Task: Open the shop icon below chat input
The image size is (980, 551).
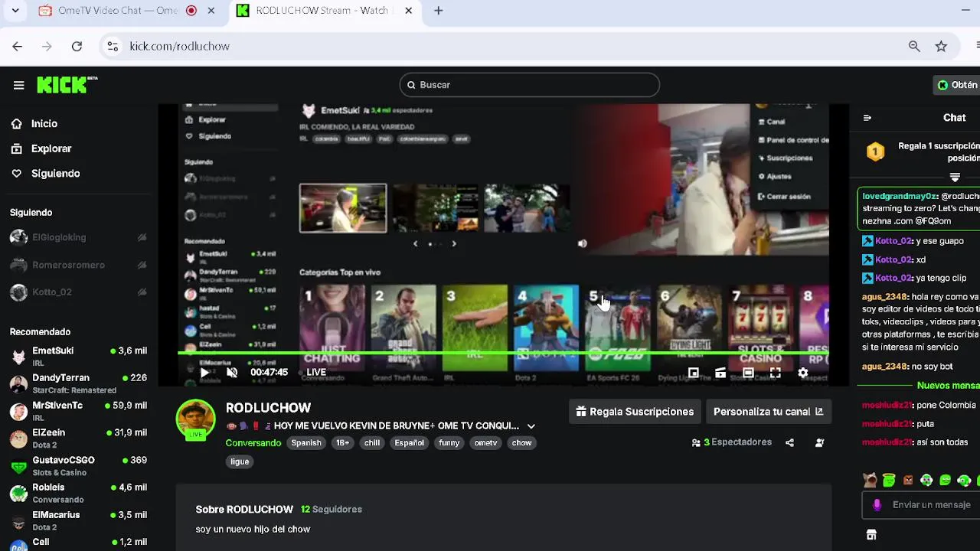Action: [x=871, y=535]
